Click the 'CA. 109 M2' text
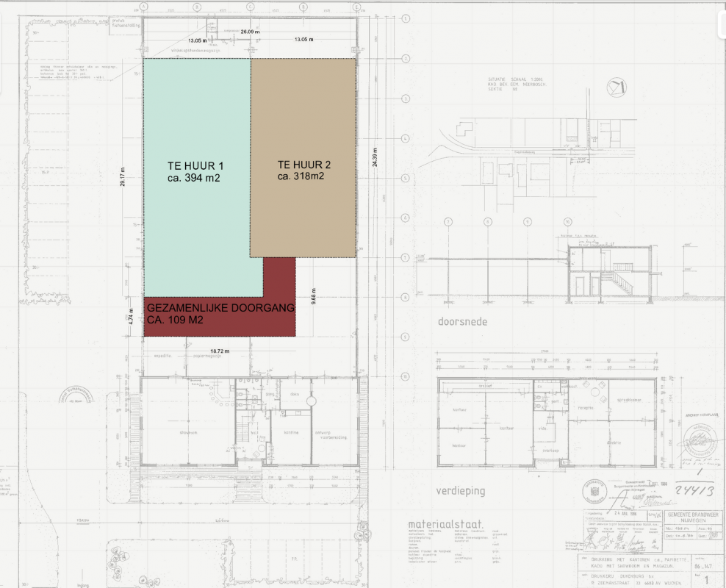 (175, 320)
